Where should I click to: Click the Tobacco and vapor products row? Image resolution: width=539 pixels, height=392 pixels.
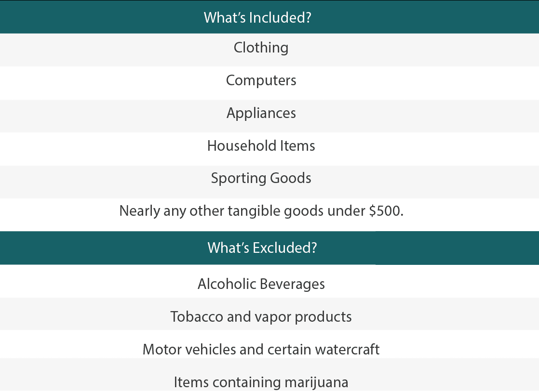click(261, 317)
